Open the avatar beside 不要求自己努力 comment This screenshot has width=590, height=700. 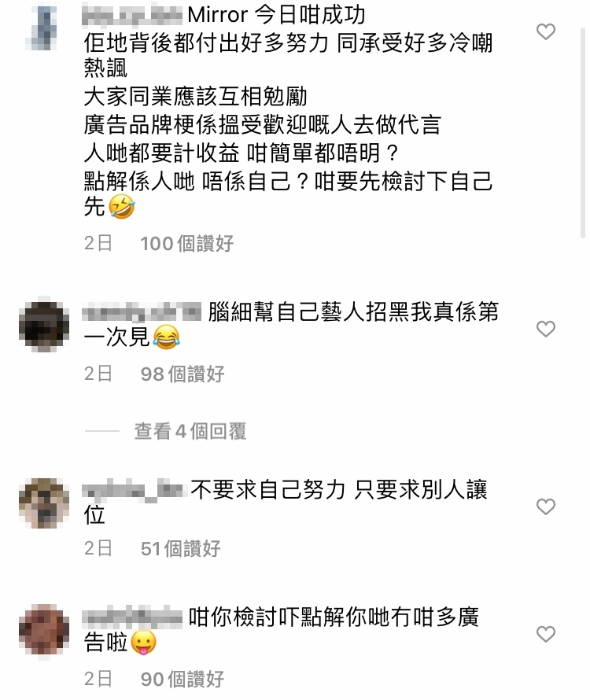pos(44,503)
